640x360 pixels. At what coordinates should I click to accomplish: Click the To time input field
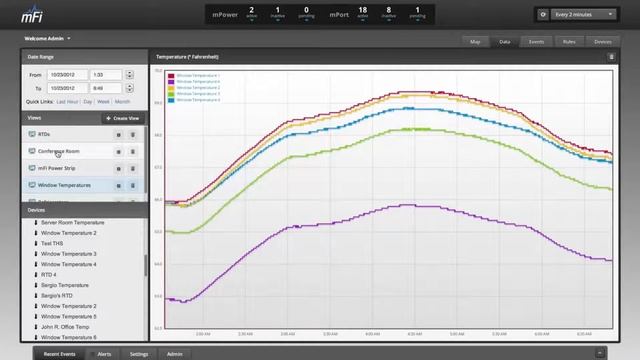(x=106, y=88)
